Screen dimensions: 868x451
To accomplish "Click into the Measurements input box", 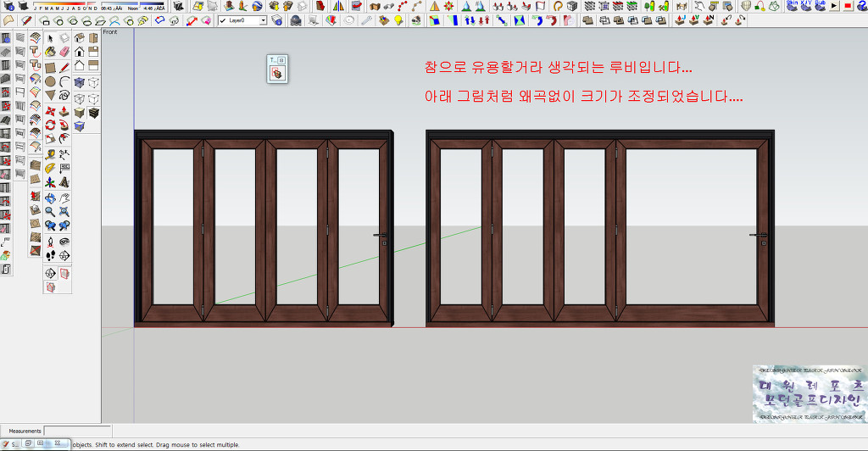I will pos(77,431).
